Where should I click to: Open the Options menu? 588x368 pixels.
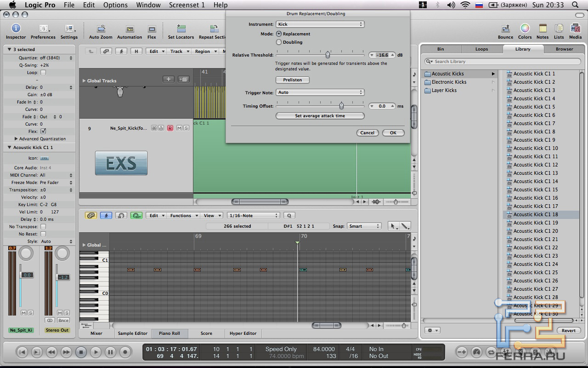[115, 5]
